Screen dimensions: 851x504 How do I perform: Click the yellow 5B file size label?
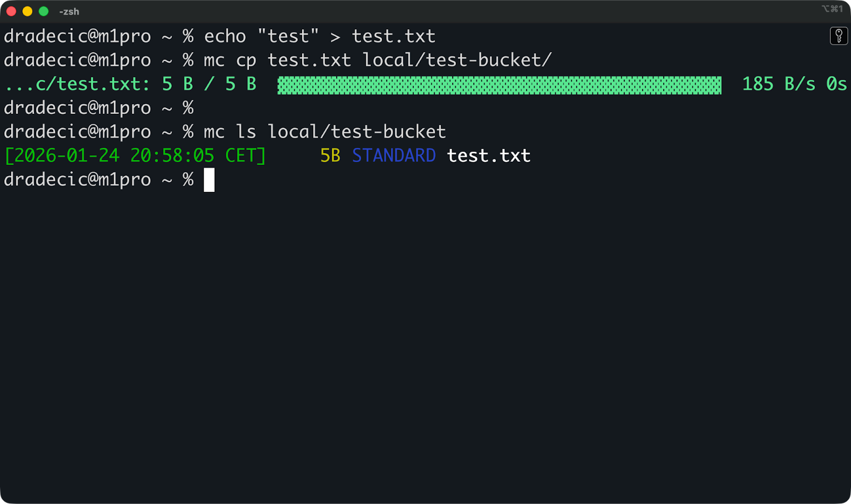point(330,155)
